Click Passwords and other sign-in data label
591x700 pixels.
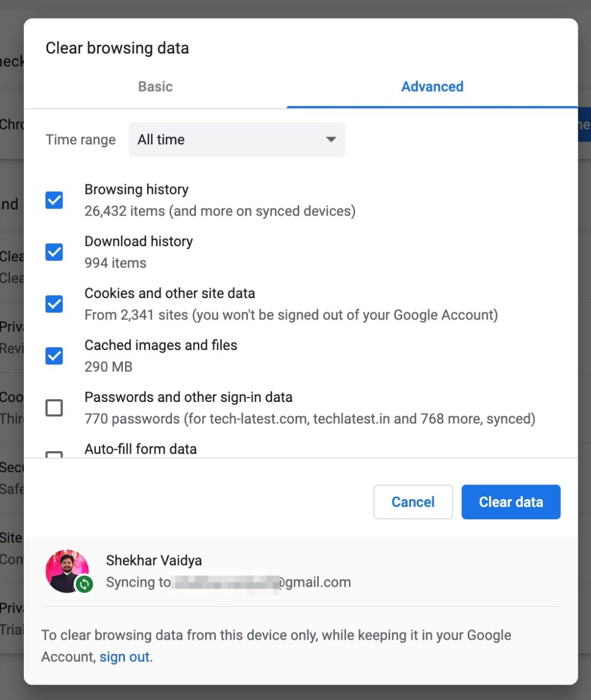pyautogui.click(x=189, y=398)
